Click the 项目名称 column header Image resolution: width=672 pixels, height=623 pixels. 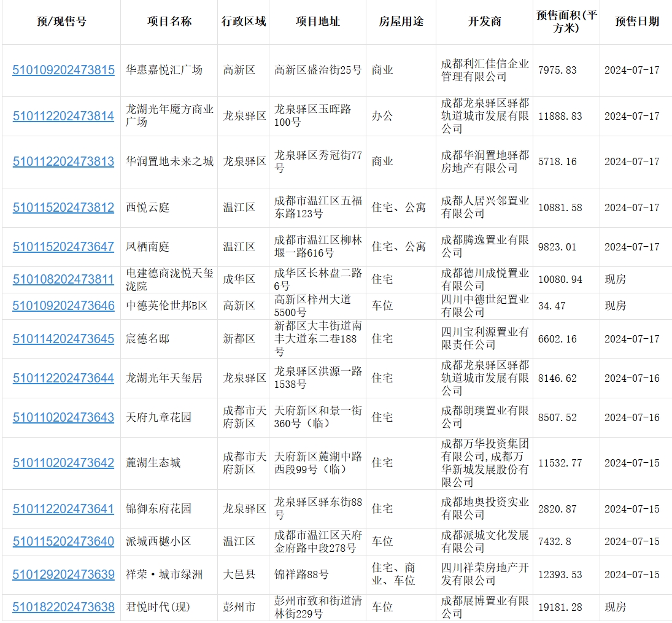[169, 21]
